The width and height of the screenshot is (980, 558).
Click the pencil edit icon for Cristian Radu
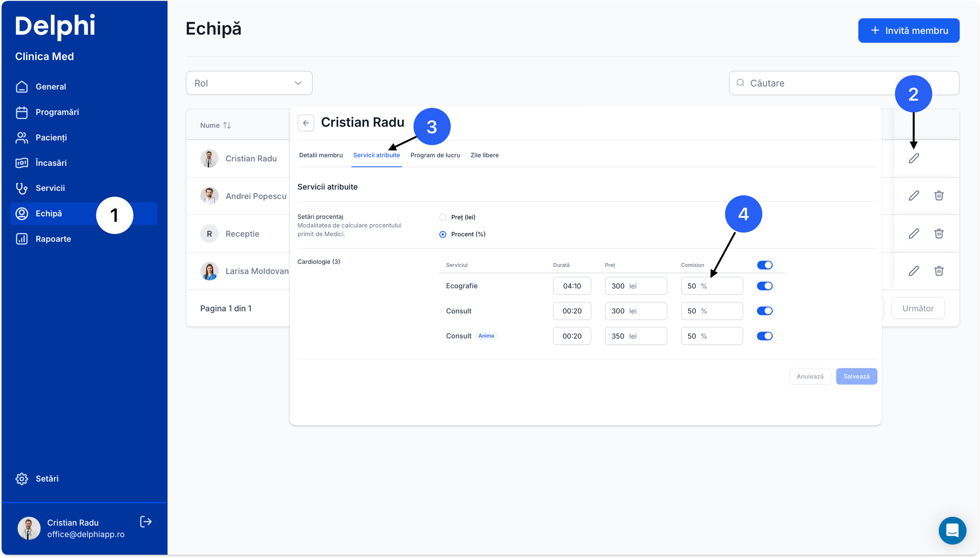pos(914,158)
